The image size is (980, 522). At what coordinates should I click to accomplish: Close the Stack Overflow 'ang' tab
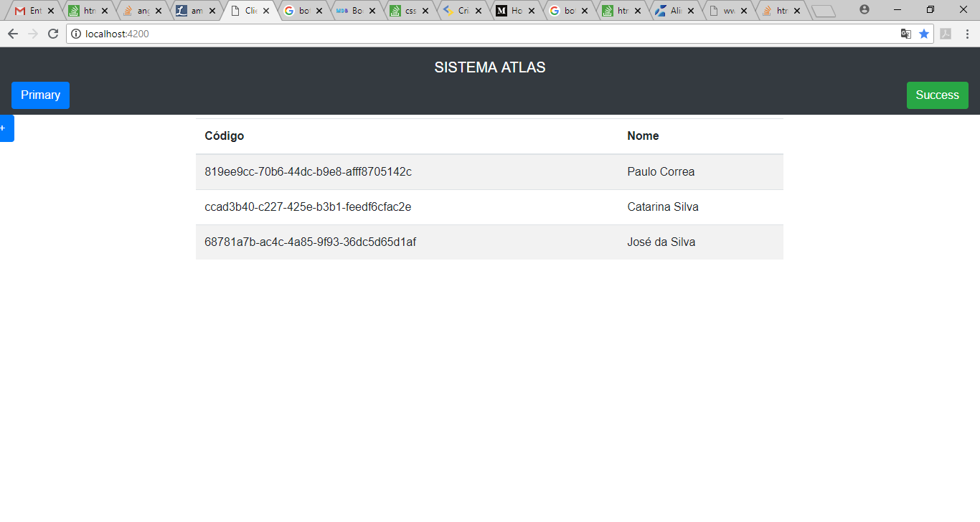click(159, 11)
